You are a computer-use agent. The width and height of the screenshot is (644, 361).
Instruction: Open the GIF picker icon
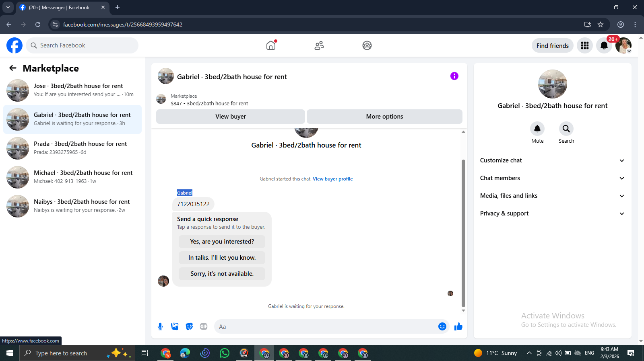tap(204, 326)
